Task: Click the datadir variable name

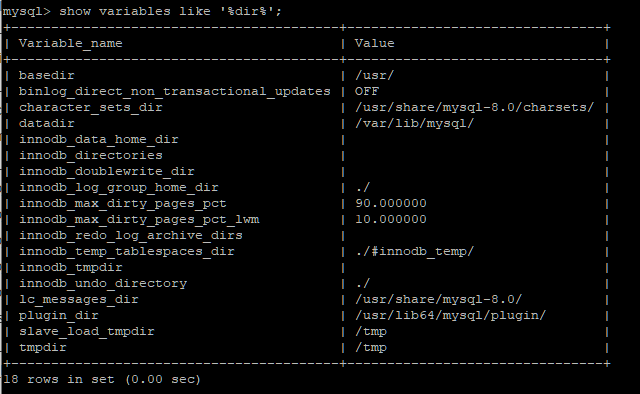Action: click(x=47, y=123)
